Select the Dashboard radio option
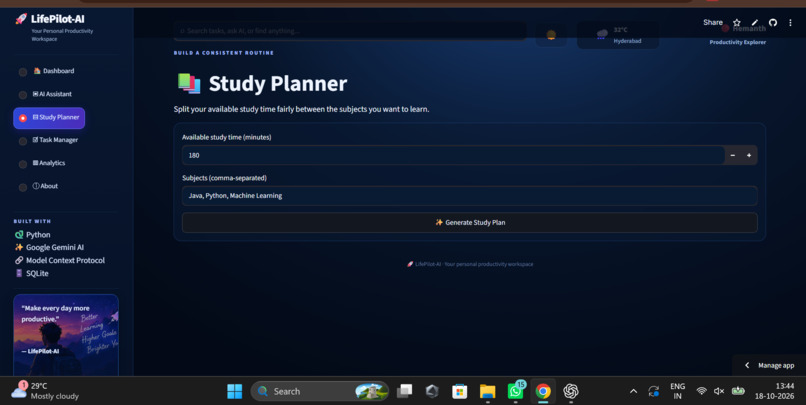The width and height of the screenshot is (806, 405). pyautogui.click(x=23, y=72)
